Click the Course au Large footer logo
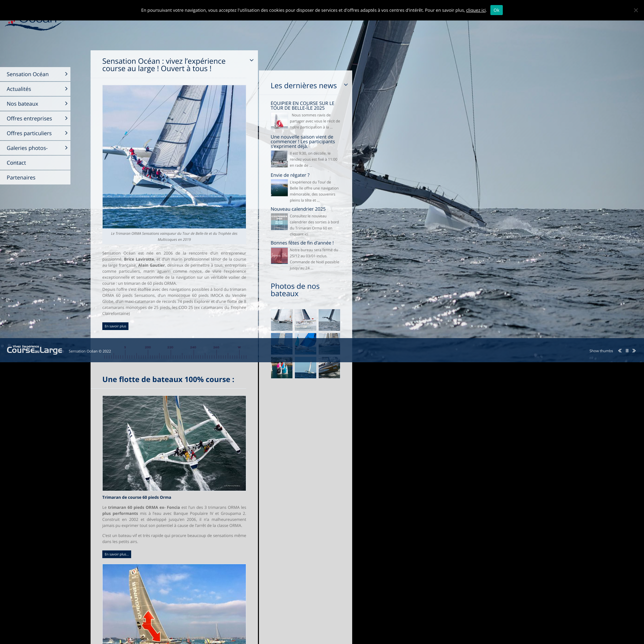This screenshot has height=644, width=644. click(35, 350)
